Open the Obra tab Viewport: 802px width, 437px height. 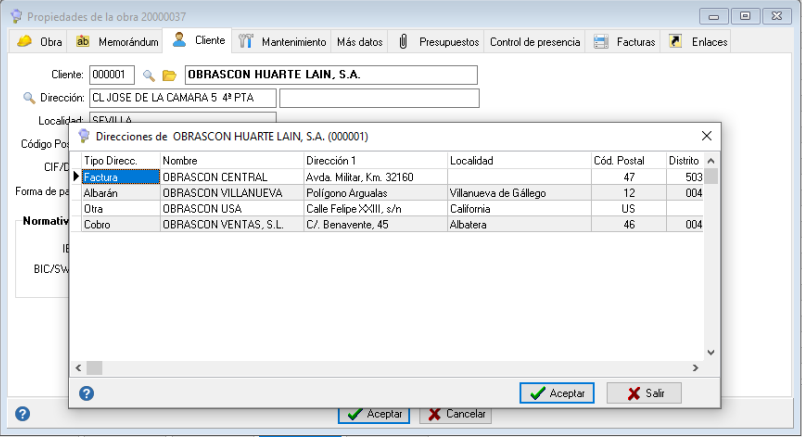pos(39,42)
